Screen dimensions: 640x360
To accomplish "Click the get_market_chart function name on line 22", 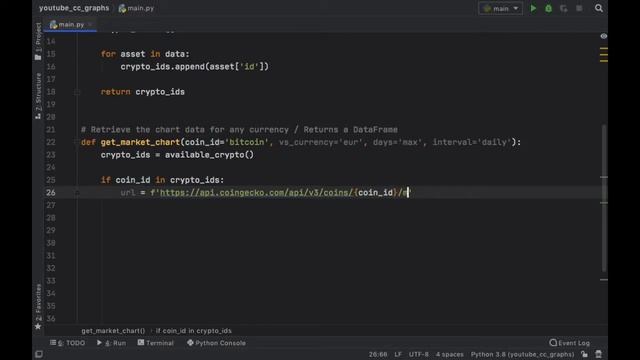I will [140, 142].
